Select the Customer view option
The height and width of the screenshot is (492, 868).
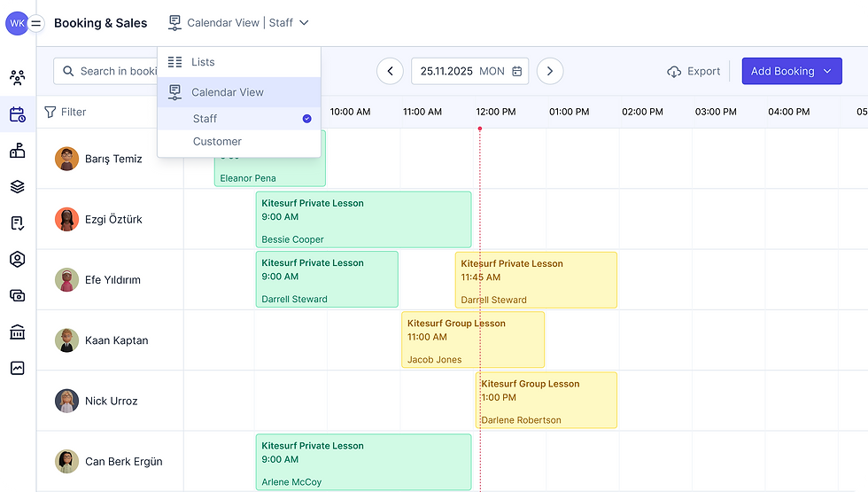click(217, 142)
